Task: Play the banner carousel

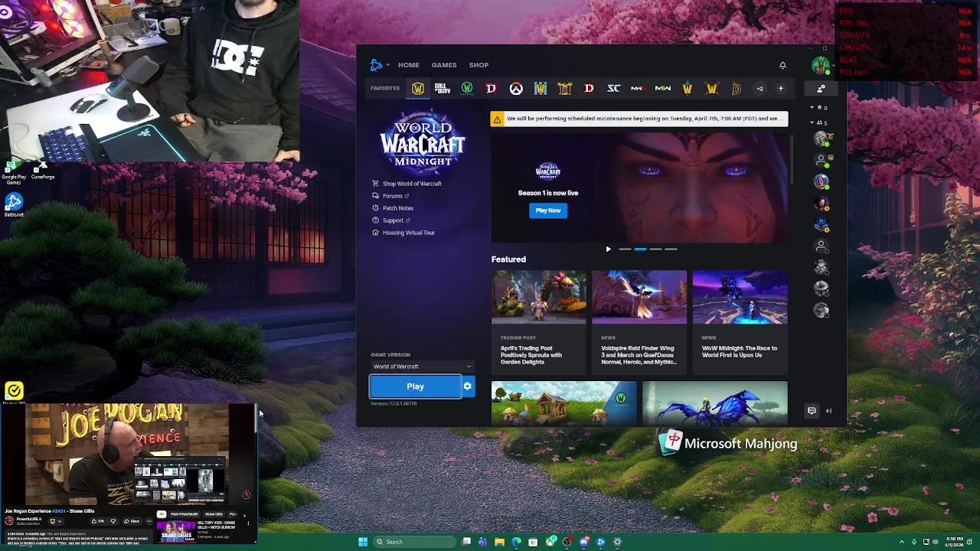Action: click(x=608, y=249)
